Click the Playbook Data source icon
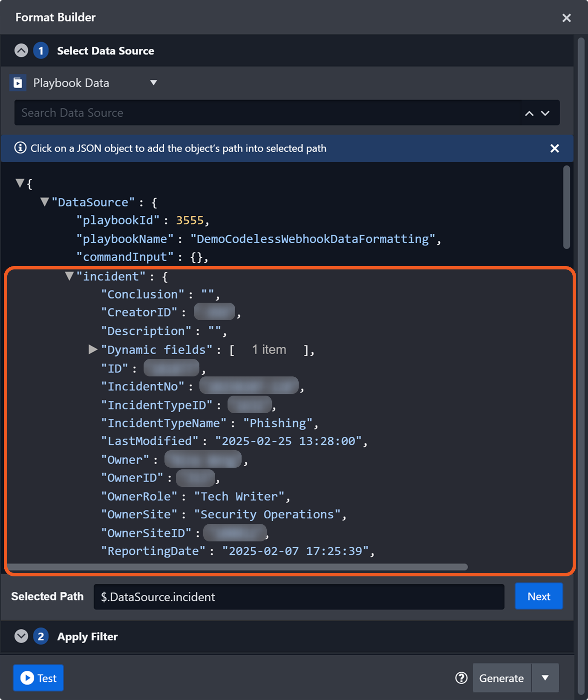The width and height of the screenshot is (588, 700). (x=18, y=83)
